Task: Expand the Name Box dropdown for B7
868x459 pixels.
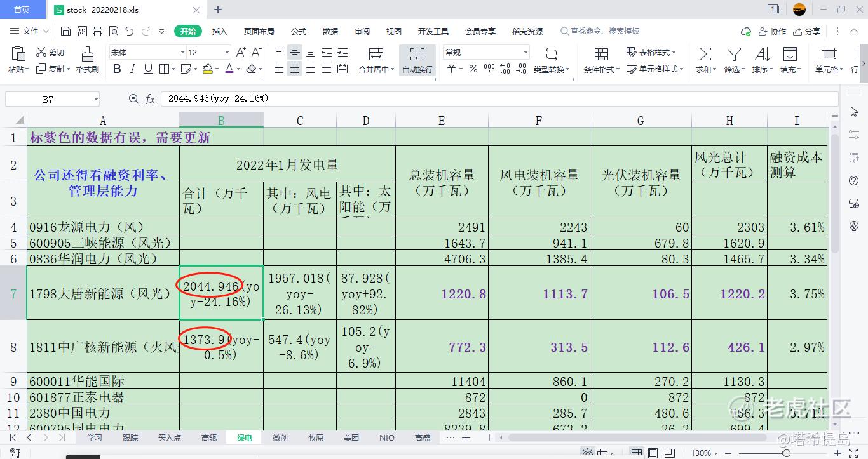Action: coord(97,99)
